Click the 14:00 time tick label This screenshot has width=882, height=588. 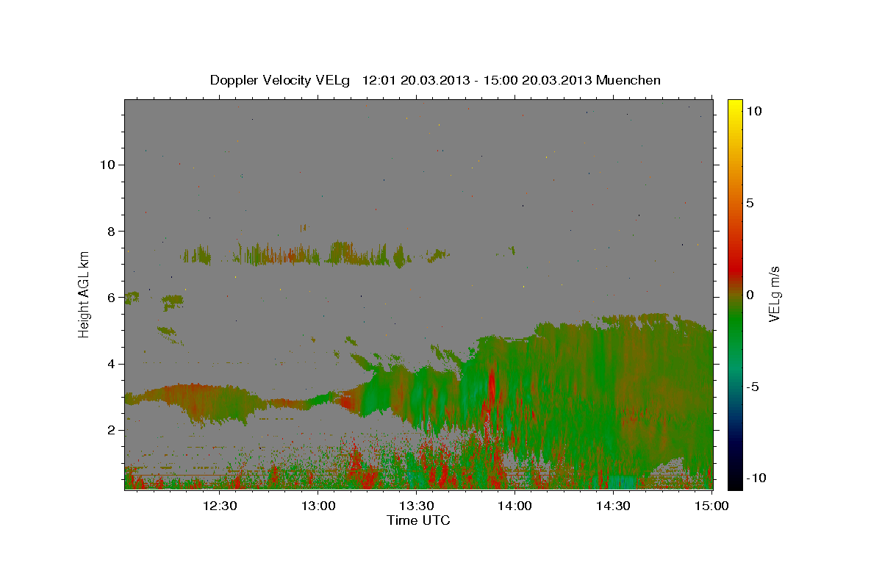[515, 506]
